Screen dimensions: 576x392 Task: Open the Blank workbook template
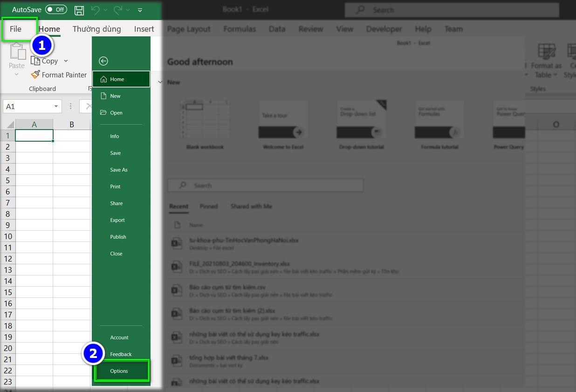(205, 120)
